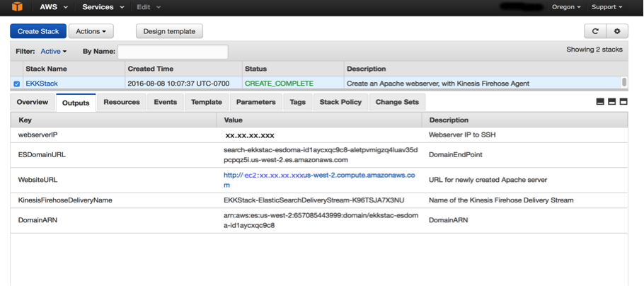Image resolution: width=644 pixels, height=286 pixels.
Task: Sort by the Created Time column header
Action: pyautogui.click(x=183, y=69)
